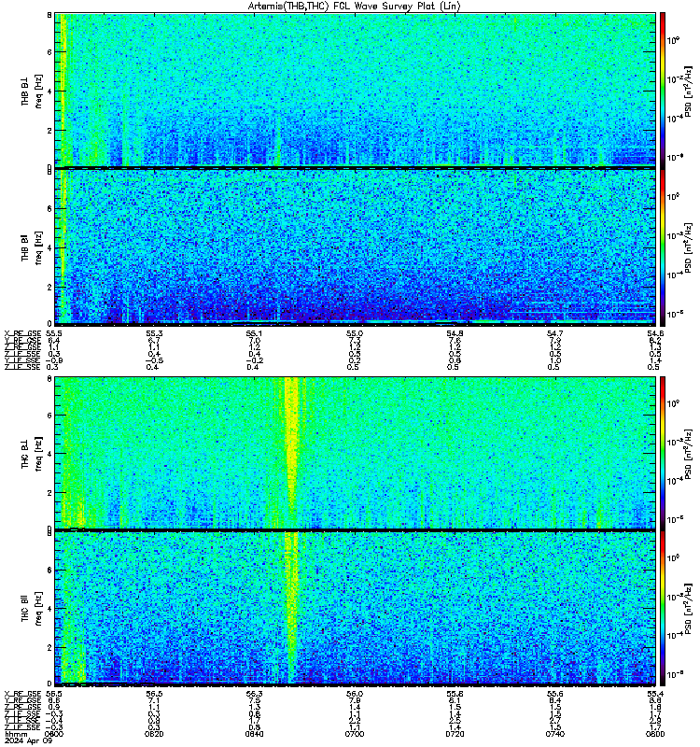Click the "2024 Apr 09" date label
The height and width of the screenshot is (747, 700).
pos(28,740)
